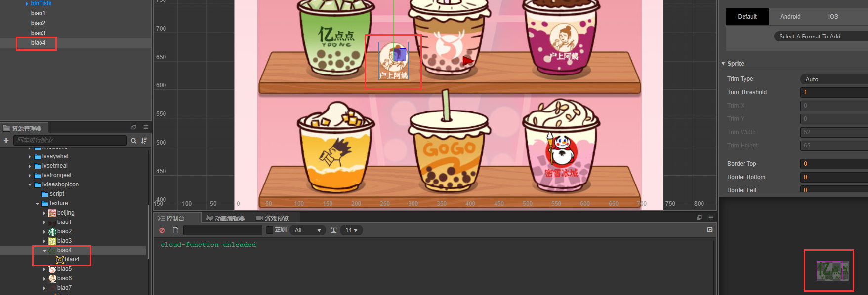Collapse the Sprite section
Screen dimensions: 868x295
[723, 64]
